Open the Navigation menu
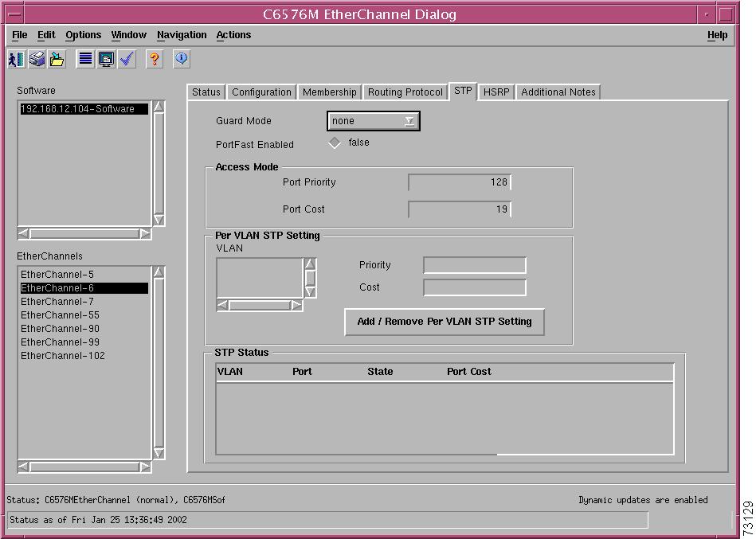Image resolution: width=756 pixels, height=539 pixels. (x=182, y=35)
